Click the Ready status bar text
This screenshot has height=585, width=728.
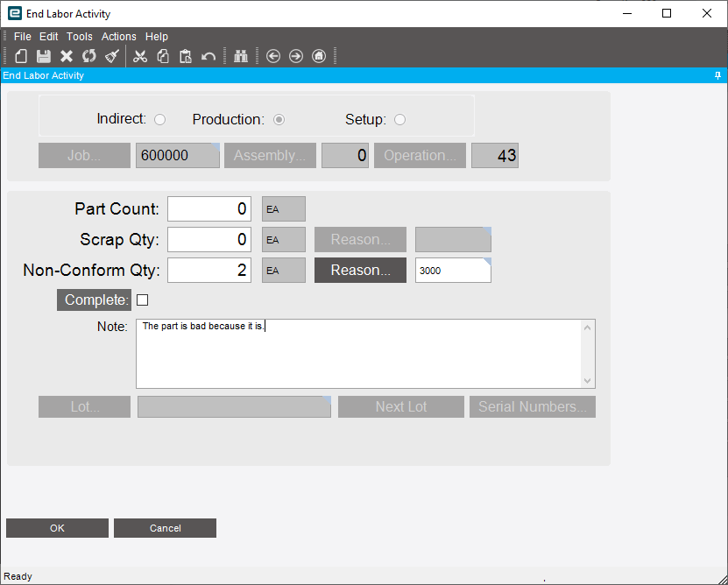[x=18, y=576]
